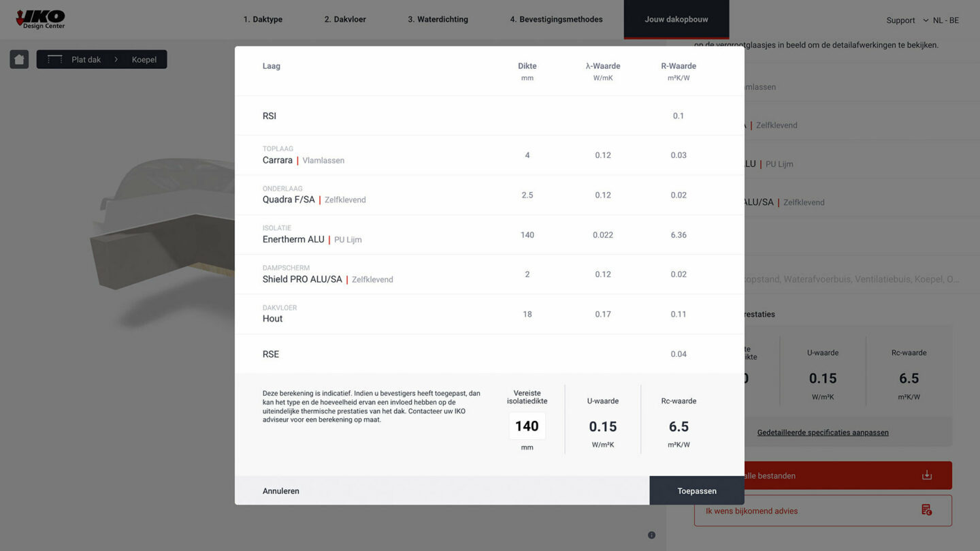980x551 pixels.
Task: Go to 1. Daktype step
Action: point(263,19)
